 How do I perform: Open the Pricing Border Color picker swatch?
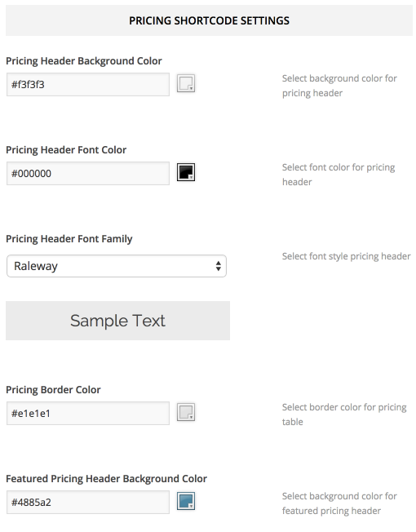[186, 412]
